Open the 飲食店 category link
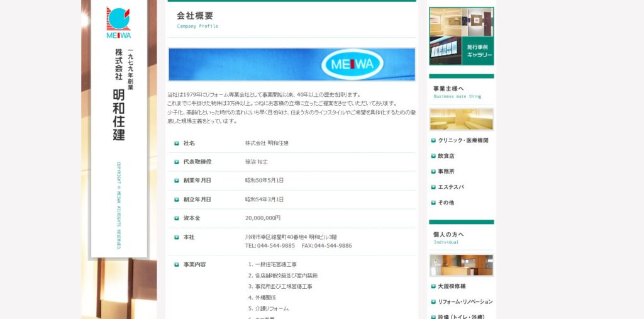 pyautogui.click(x=446, y=156)
